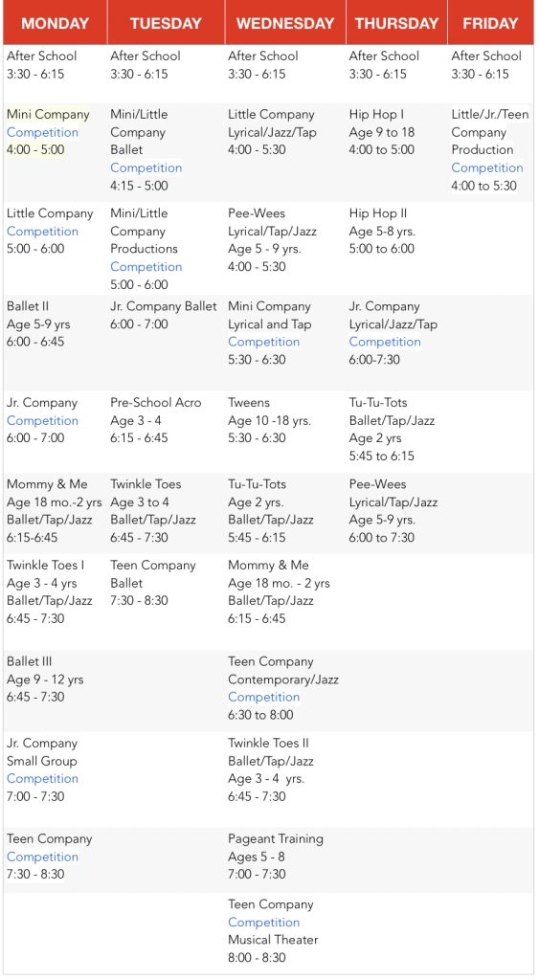The width and height of the screenshot is (539, 980).
Task: Select the TUESDAY column header
Action: [x=166, y=23]
